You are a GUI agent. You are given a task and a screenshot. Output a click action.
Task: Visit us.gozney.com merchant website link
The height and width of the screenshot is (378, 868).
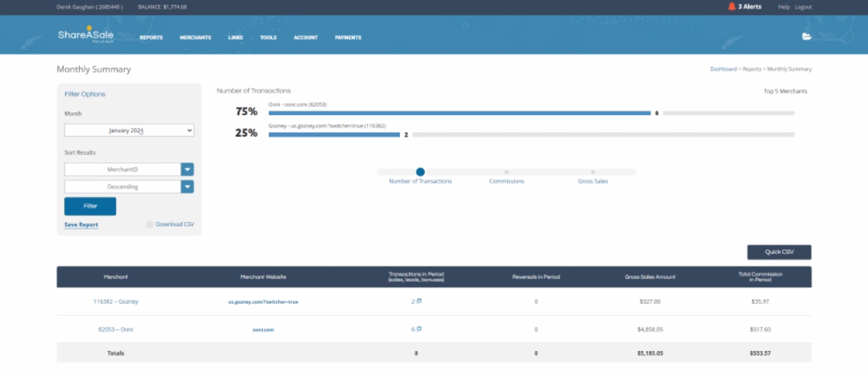[x=263, y=302]
